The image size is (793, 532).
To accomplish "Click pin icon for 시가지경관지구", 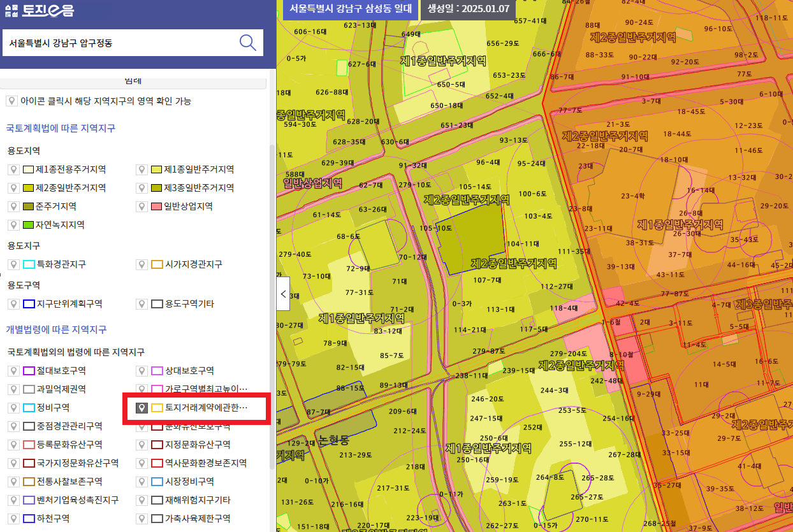I will 140,264.
